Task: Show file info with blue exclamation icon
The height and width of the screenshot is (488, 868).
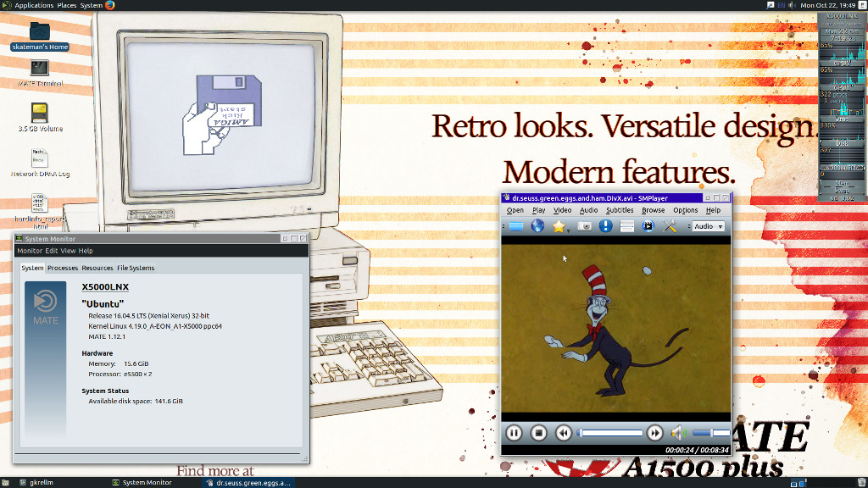Action: tap(605, 225)
